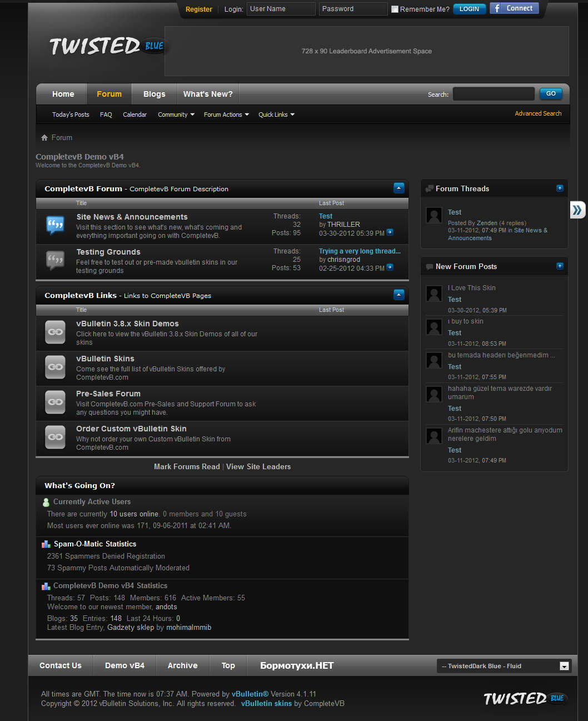Click the leaderboard advertisement space
Viewport: 588px width, 721px height.
click(367, 51)
